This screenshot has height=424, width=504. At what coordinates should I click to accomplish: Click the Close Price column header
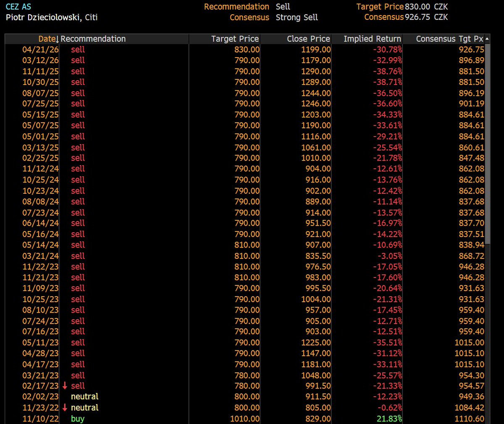[308, 39]
